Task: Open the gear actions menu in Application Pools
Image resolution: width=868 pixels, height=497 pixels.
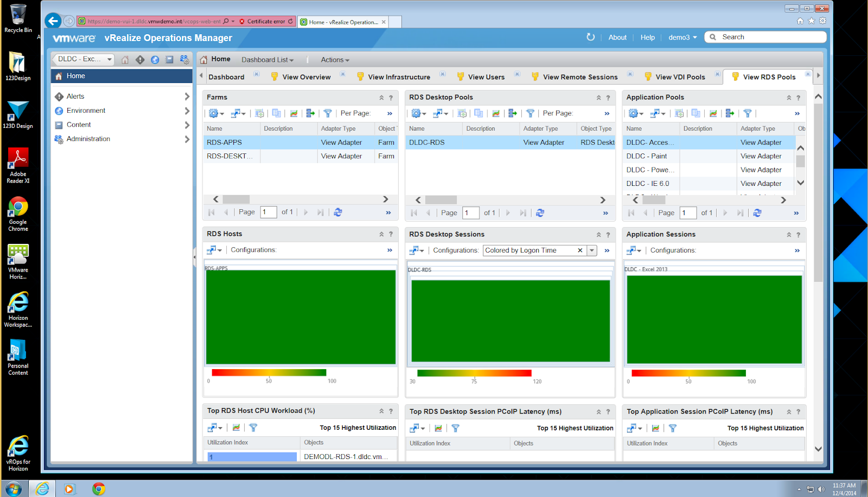Action: click(x=635, y=113)
